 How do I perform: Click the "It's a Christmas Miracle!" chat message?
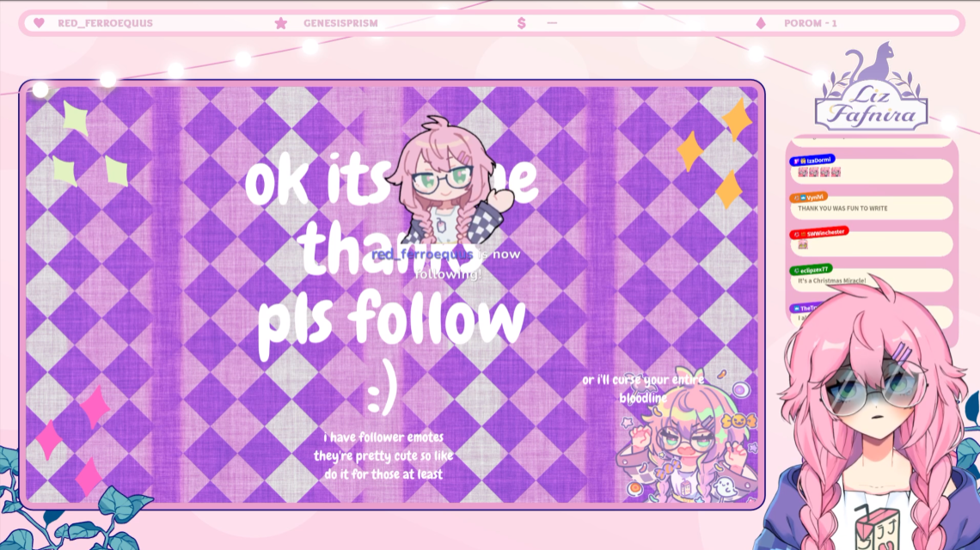[832, 281]
